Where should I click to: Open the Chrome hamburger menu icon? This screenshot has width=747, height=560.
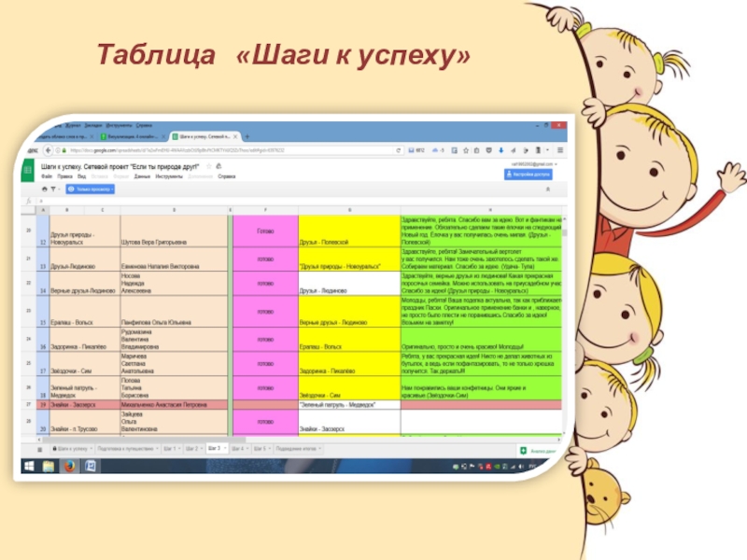(560, 150)
